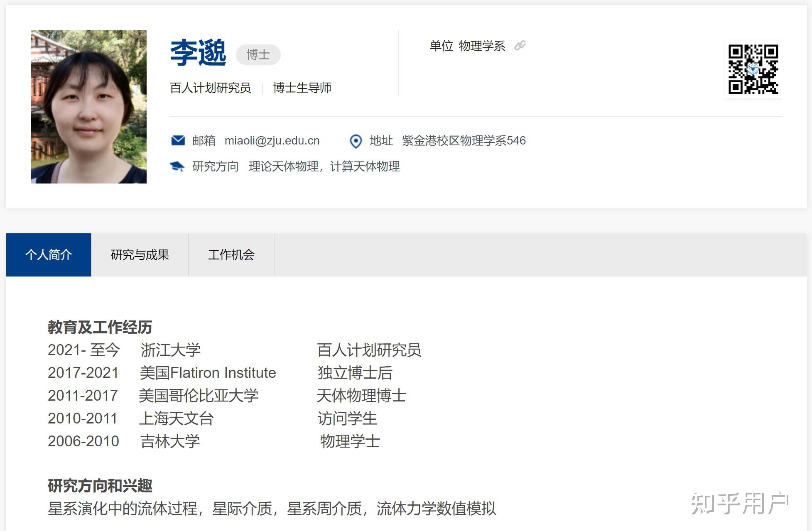Image resolution: width=812 pixels, height=531 pixels.
Task: Open the 工作机会 tab
Action: [x=231, y=254]
